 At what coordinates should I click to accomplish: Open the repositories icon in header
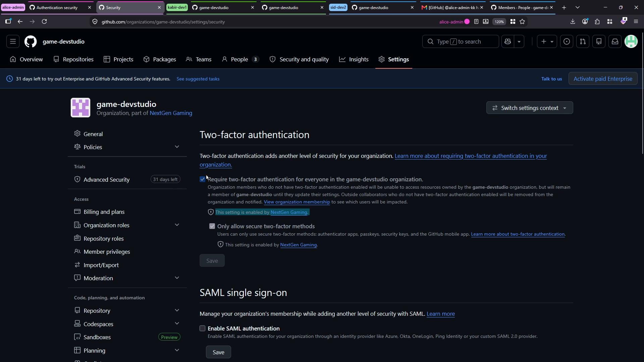(x=599, y=42)
